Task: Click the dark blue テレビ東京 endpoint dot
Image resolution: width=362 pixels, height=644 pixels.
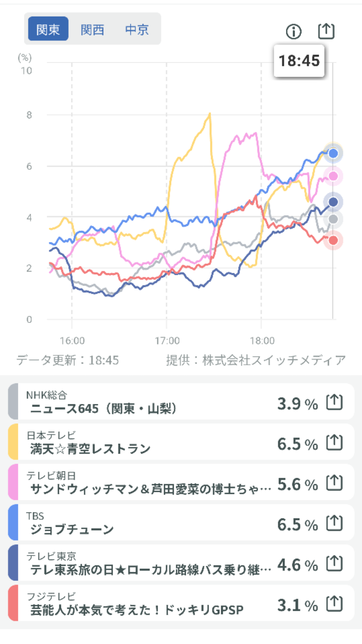Action: (333, 202)
